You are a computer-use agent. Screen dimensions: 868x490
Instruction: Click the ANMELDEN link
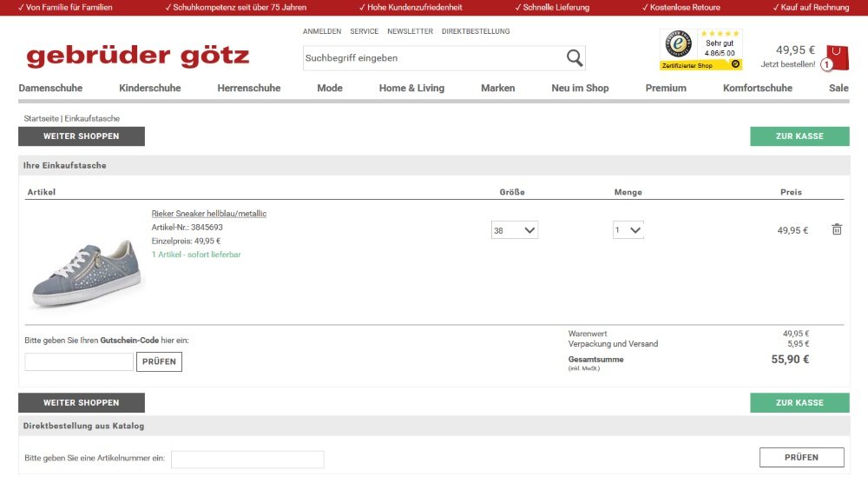pyautogui.click(x=322, y=31)
